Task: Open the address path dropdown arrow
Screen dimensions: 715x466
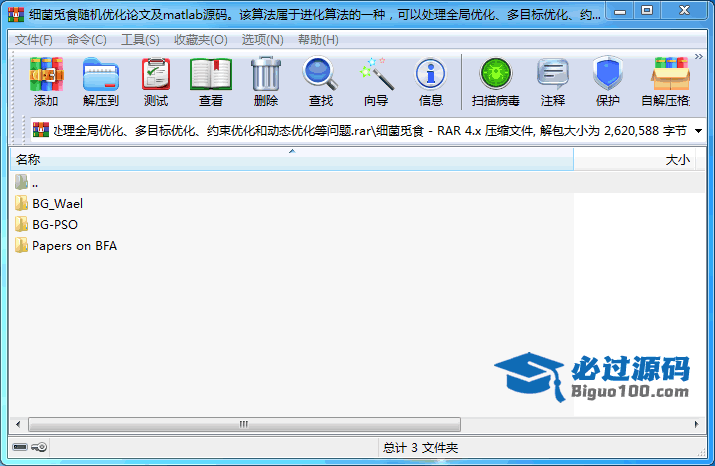Action: tap(698, 131)
